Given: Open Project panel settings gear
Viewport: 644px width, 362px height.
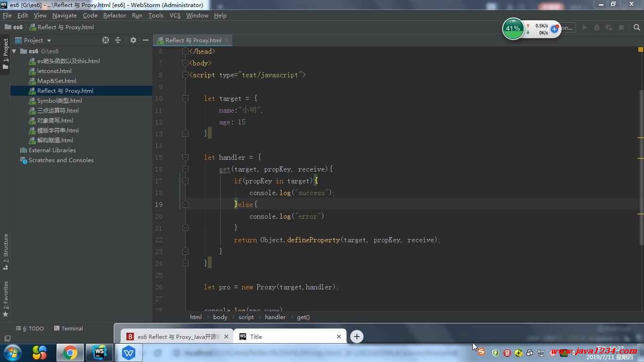Looking at the screenshot, I should [133, 40].
